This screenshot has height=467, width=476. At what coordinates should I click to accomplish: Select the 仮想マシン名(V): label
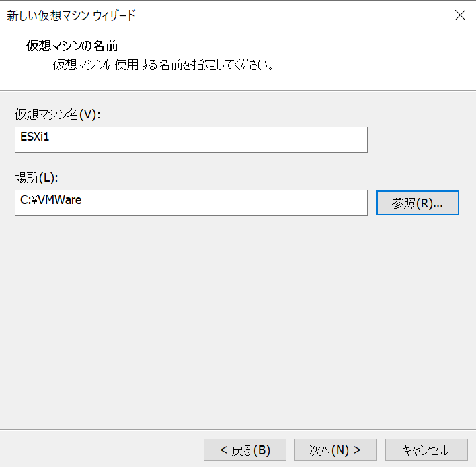[57, 114]
